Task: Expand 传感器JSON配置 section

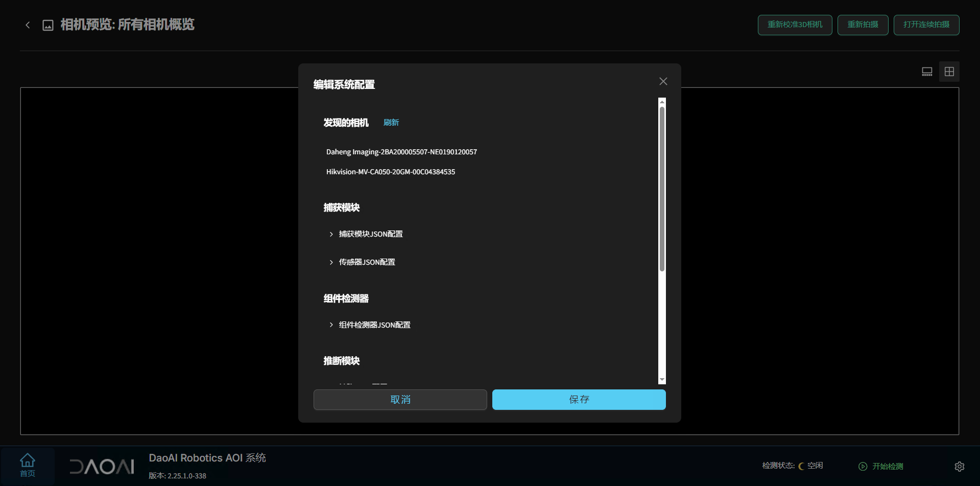Action: [366, 262]
